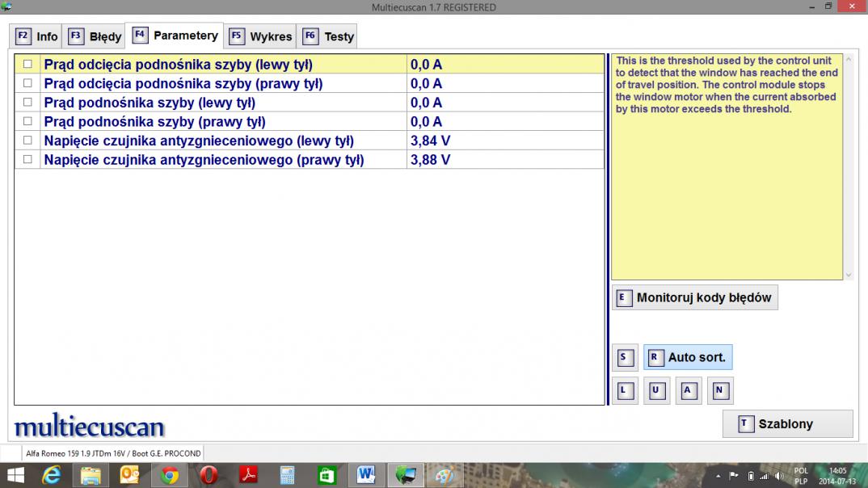Click the U key button
Screen dimensions: 868x488
656,390
